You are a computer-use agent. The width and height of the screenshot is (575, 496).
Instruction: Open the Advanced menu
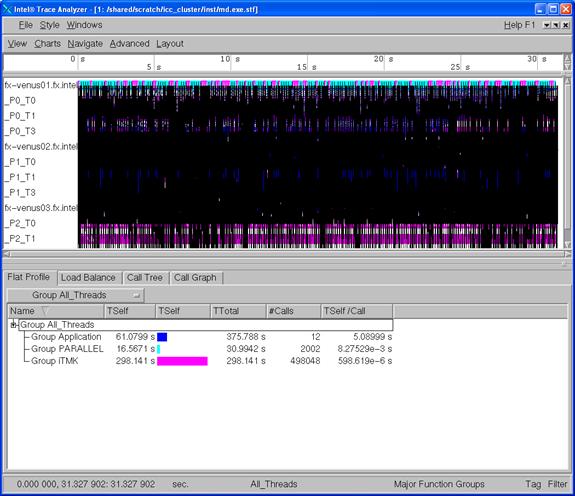coord(129,44)
